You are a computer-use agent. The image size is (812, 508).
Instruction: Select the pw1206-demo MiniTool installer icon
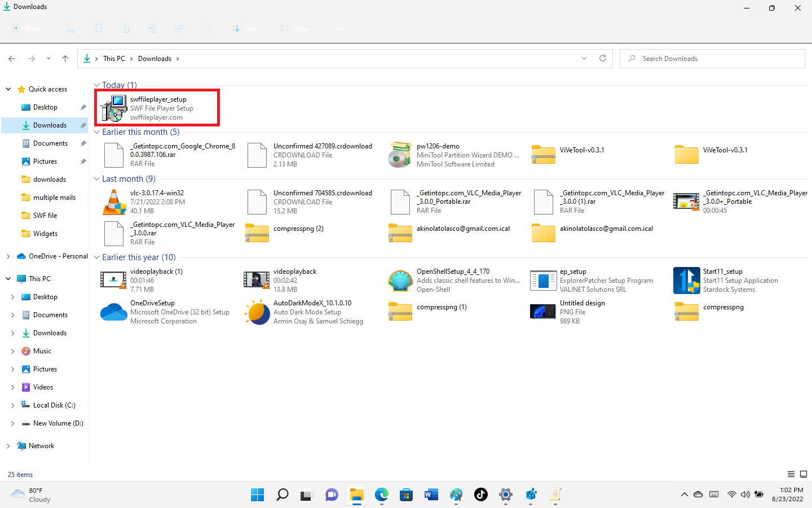point(400,155)
